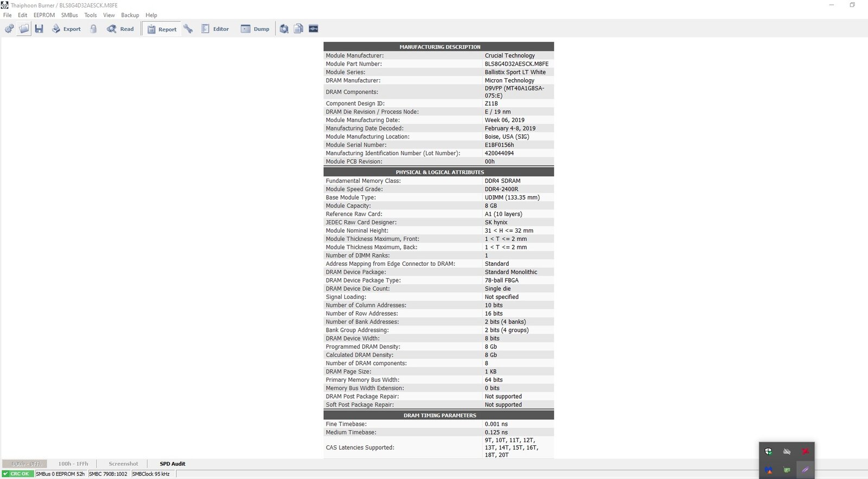
Task: Click the 'DDR4-2400R' speed grade value
Action: pos(501,189)
